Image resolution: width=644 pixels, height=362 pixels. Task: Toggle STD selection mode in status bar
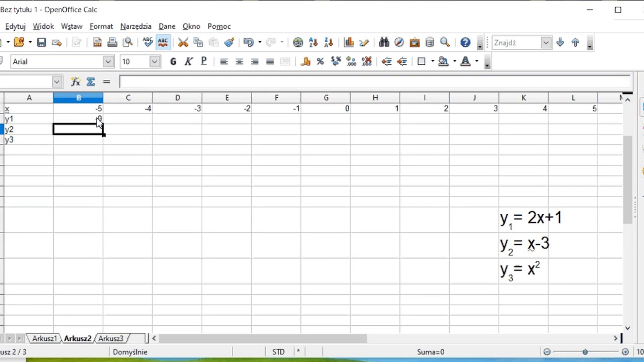278,352
